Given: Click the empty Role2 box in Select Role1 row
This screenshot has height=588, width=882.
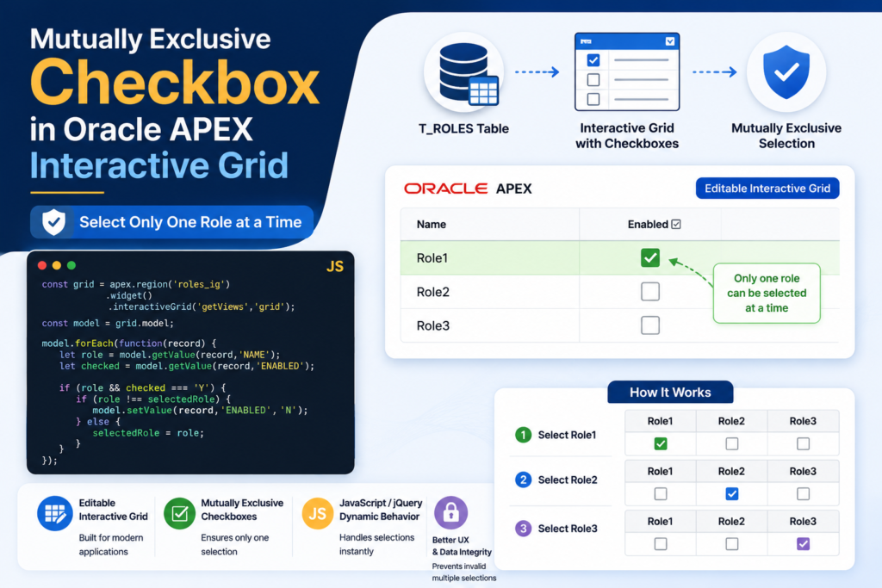Looking at the screenshot, I should [x=732, y=444].
